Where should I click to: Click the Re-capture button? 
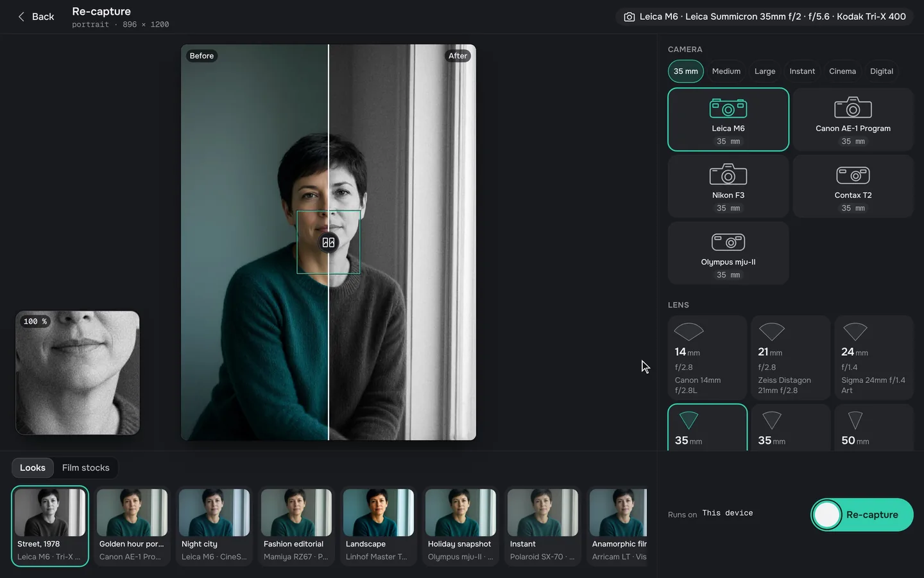pos(862,514)
